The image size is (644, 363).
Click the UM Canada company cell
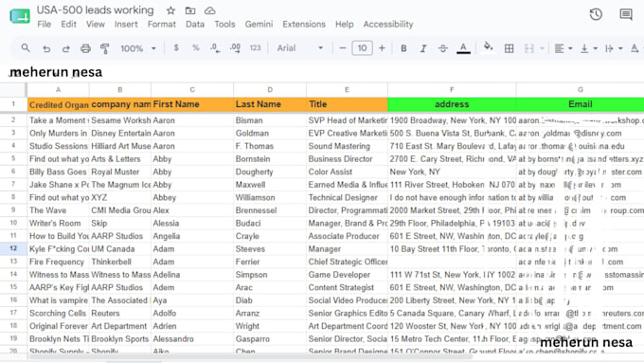(x=120, y=248)
